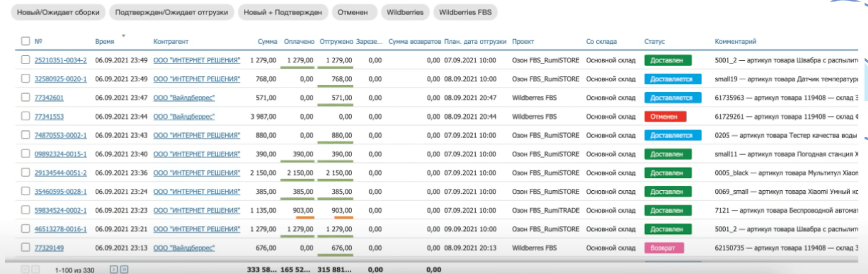Open order 46513278-0016-1

pyautogui.click(x=61, y=229)
